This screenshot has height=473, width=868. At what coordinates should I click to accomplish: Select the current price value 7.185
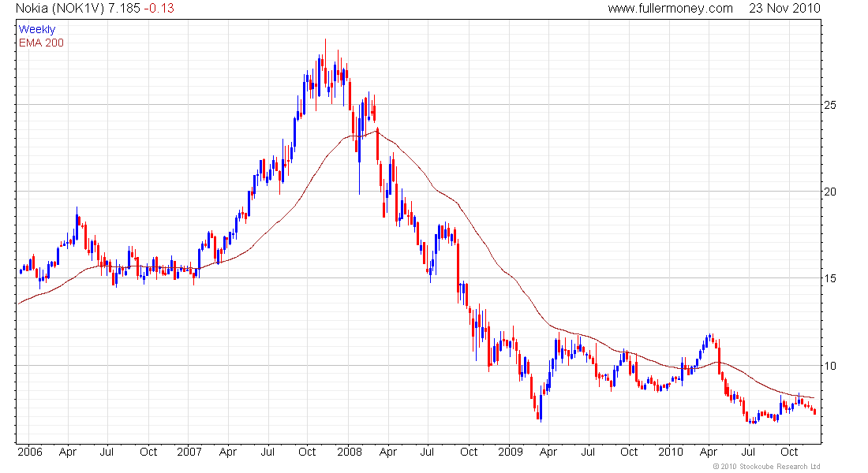(124, 9)
